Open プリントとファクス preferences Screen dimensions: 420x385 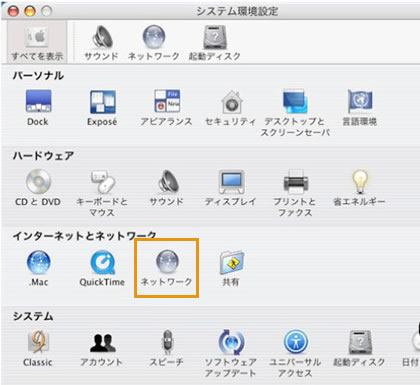point(295,193)
